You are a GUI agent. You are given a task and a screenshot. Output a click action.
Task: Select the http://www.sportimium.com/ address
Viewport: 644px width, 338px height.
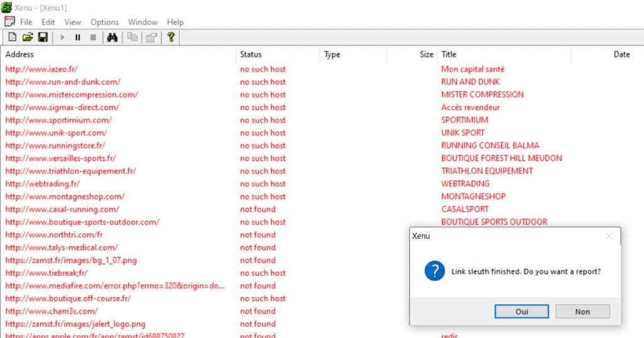[x=58, y=120]
